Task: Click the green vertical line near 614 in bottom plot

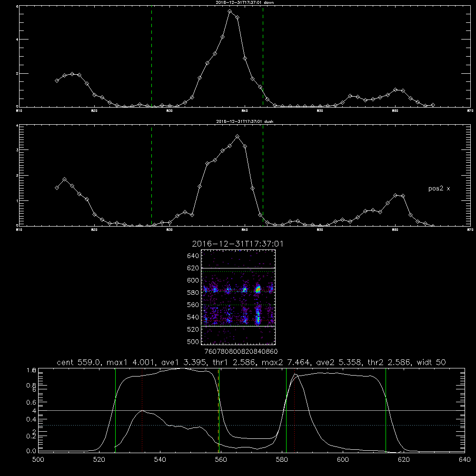Action: pyautogui.click(x=386, y=410)
